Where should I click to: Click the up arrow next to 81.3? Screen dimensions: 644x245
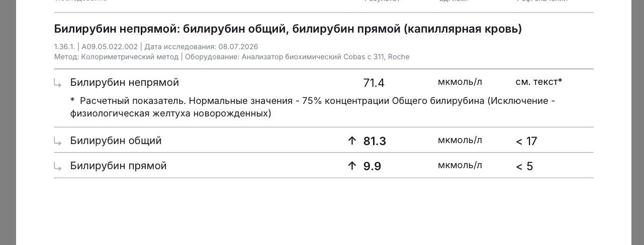click(x=352, y=141)
